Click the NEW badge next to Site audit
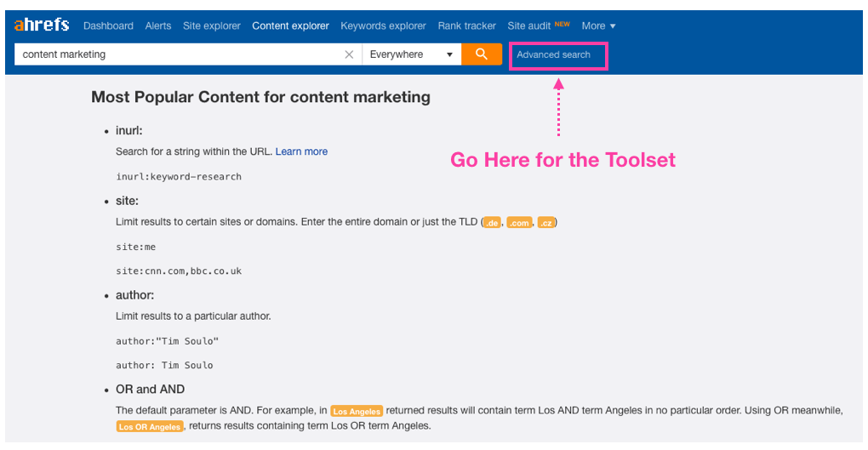Image resolution: width=868 pixels, height=450 pixels. coord(562,24)
